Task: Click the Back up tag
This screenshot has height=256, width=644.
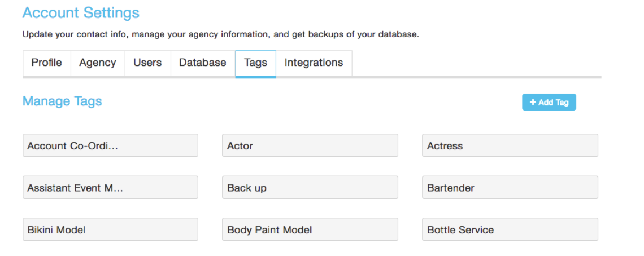Action: 310,188
